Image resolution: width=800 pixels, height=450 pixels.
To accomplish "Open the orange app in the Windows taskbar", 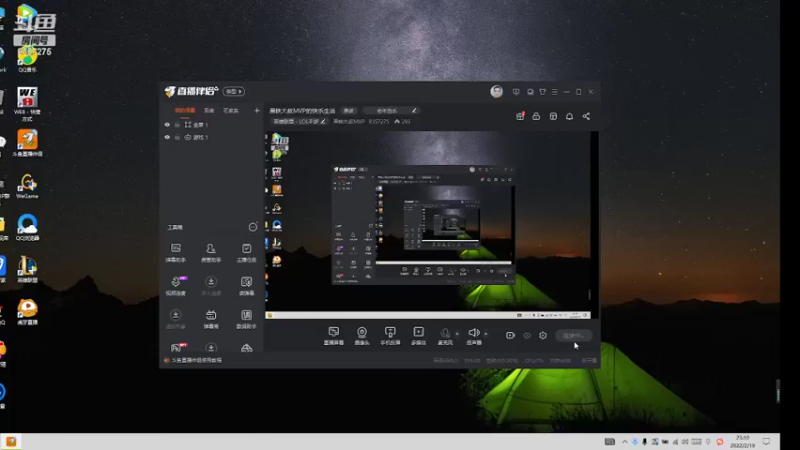I will point(11,441).
